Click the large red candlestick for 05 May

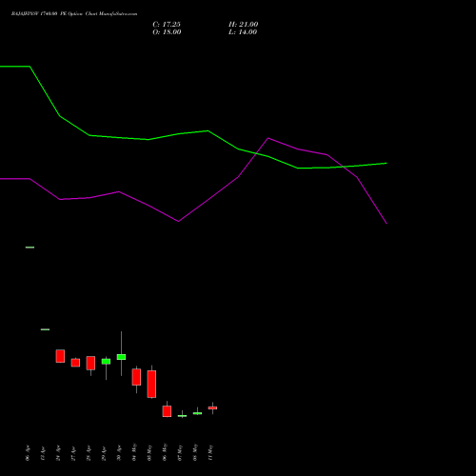pyautogui.click(x=151, y=384)
